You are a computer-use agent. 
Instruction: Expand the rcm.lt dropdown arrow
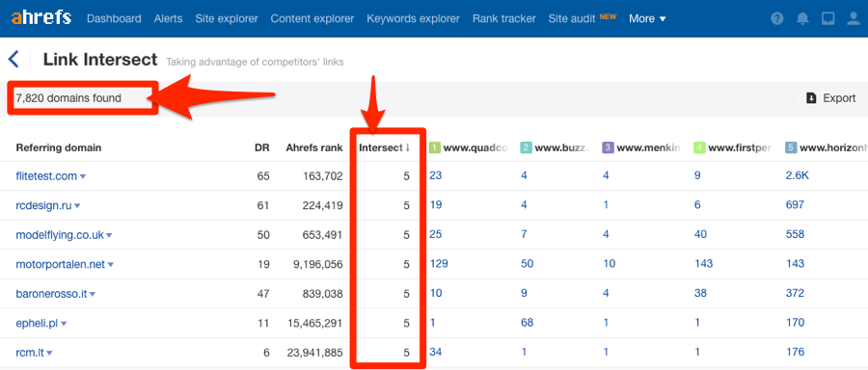49,353
